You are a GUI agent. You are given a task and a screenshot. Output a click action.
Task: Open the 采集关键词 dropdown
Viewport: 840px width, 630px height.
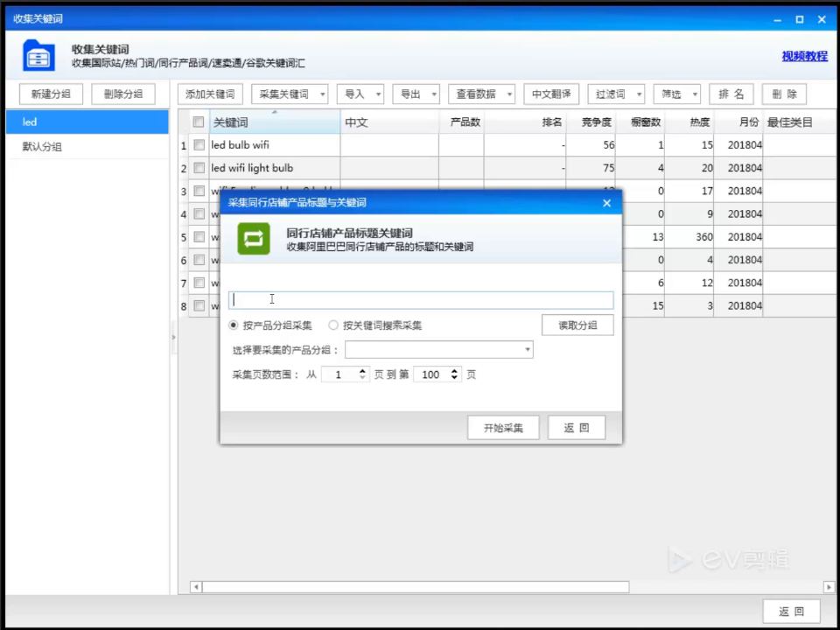[290, 94]
